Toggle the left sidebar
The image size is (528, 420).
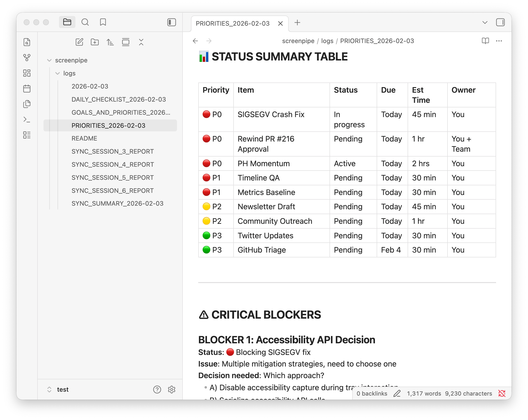tap(171, 22)
